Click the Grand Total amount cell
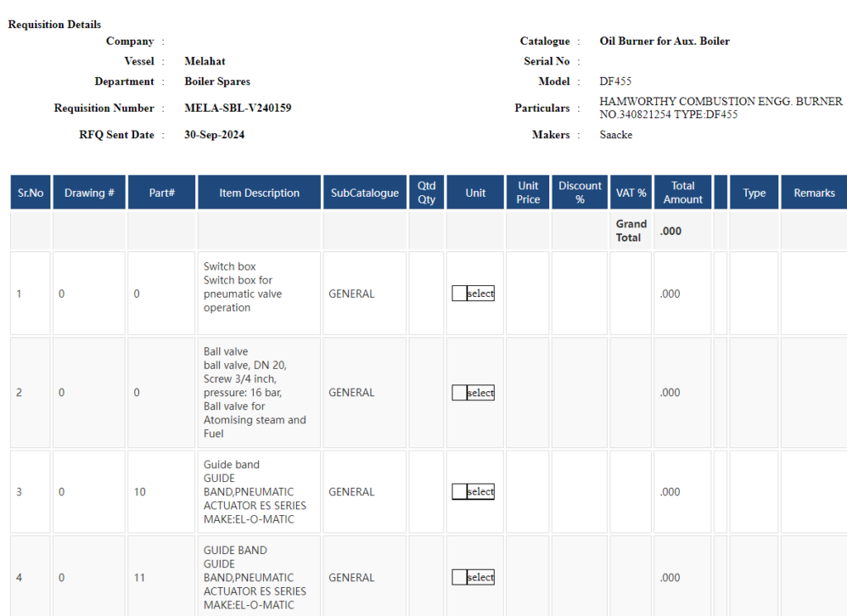The image size is (847, 616). tap(682, 231)
